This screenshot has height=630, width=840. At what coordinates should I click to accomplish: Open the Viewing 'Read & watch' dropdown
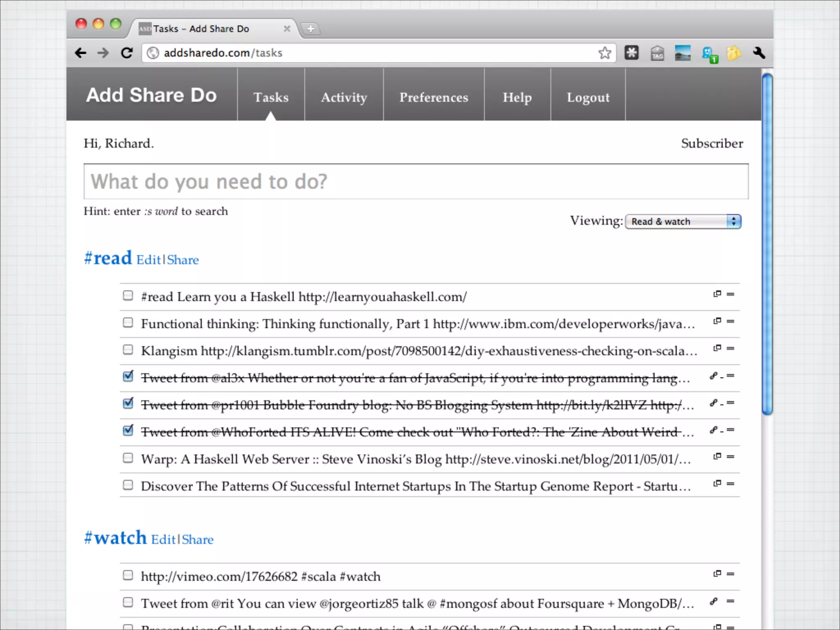683,221
